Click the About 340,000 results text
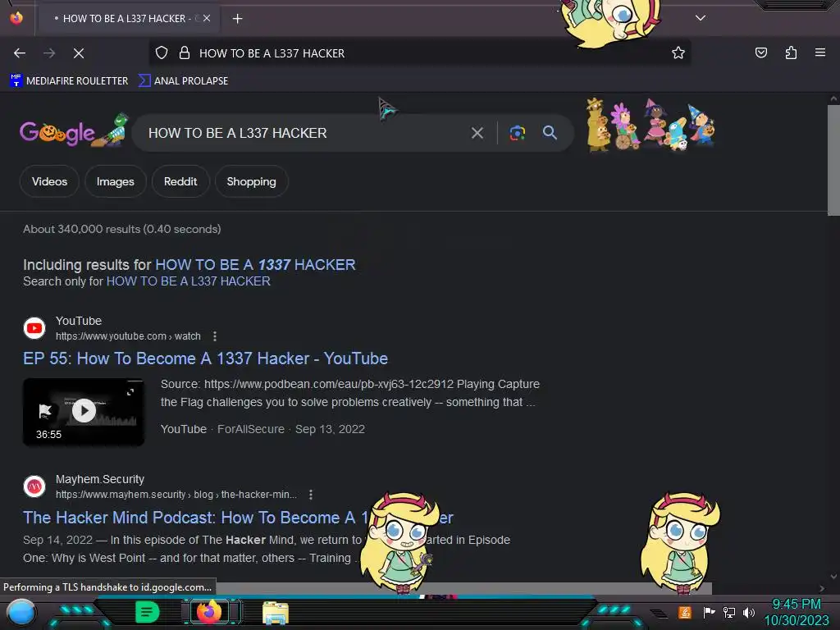The image size is (840, 630). pyautogui.click(x=121, y=229)
